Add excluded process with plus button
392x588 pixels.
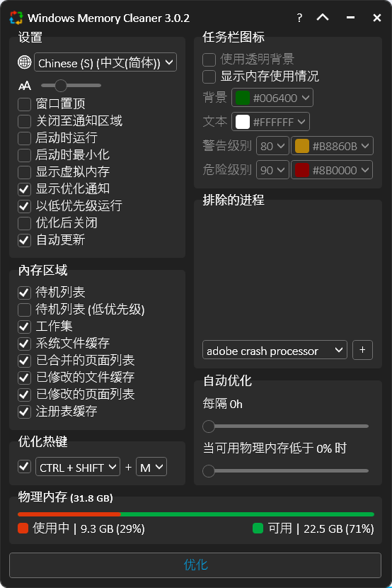pyautogui.click(x=362, y=350)
